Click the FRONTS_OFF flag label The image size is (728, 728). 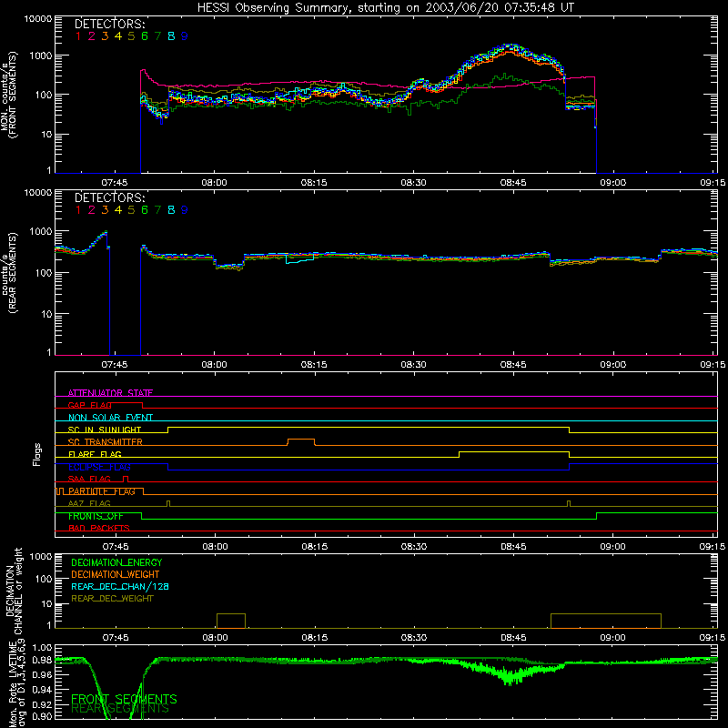pyautogui.click(x=96, y=516)
